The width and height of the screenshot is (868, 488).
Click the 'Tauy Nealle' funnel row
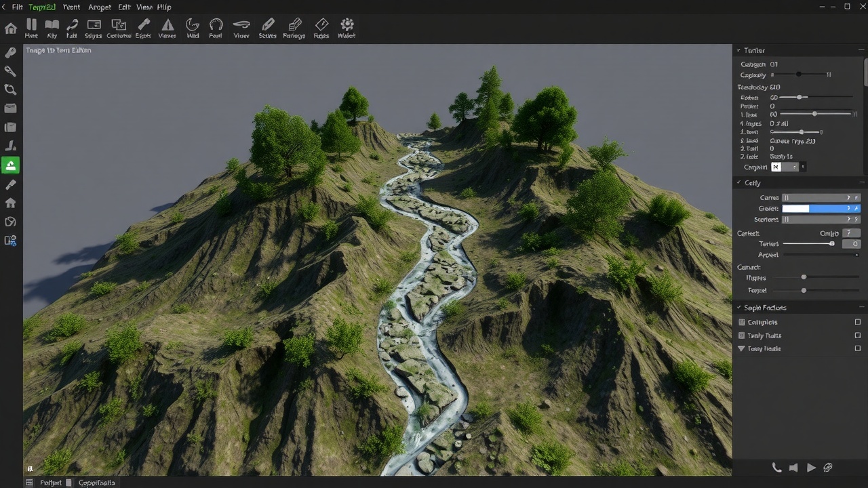coord(800,348)
